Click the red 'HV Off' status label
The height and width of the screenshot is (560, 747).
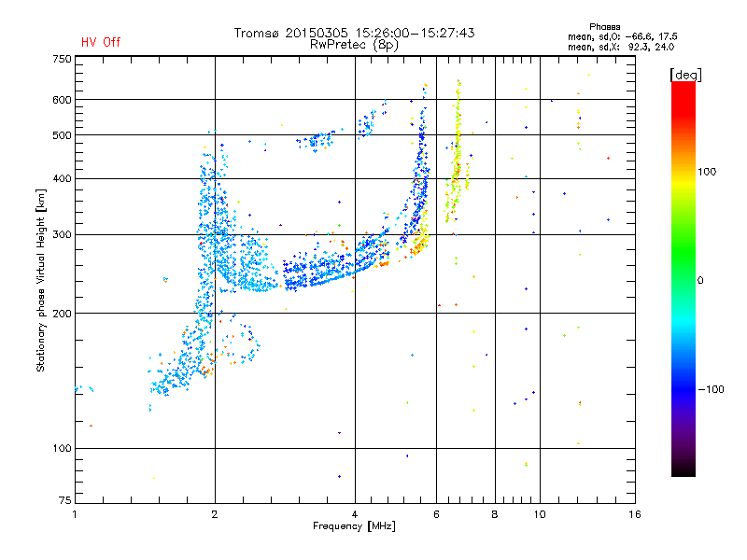[x=101, y=42]
